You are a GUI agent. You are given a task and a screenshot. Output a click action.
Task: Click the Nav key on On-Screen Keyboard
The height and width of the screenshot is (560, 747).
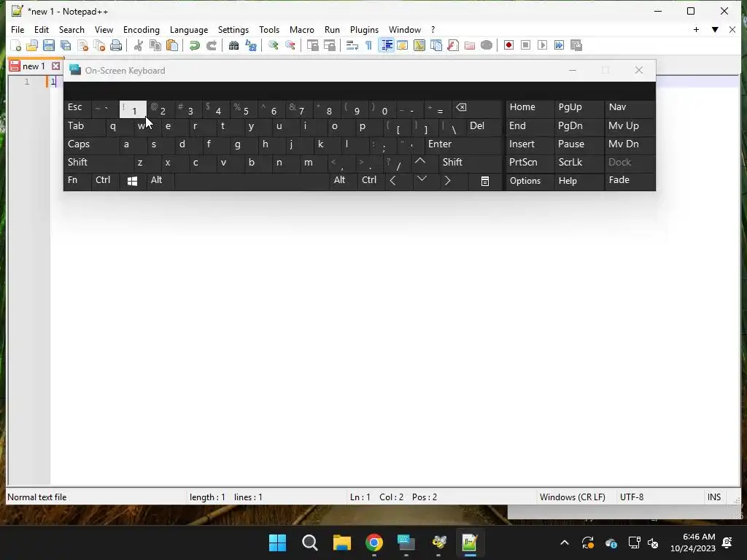tap(630, 108)
